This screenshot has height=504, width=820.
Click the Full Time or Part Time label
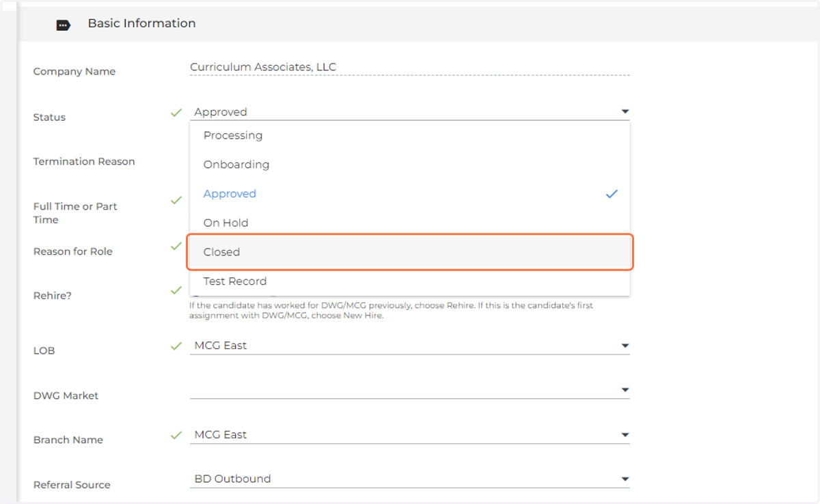click(x=75, y=213)
